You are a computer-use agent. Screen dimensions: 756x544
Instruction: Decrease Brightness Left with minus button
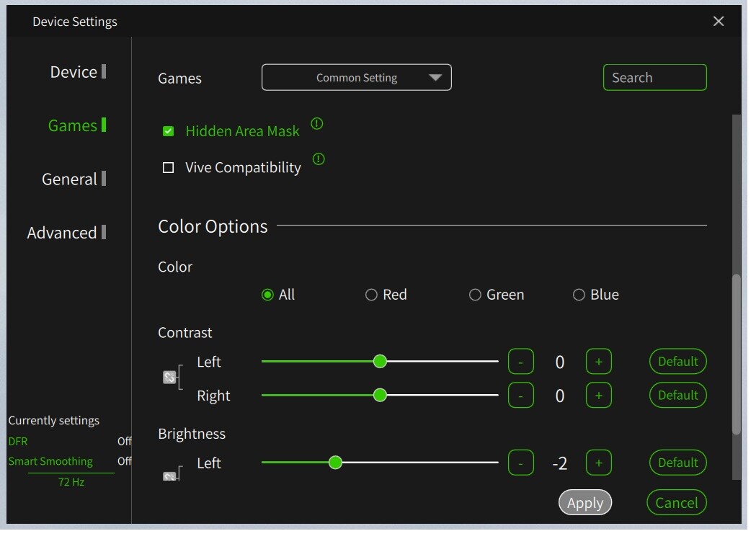[x=521, y=463]
